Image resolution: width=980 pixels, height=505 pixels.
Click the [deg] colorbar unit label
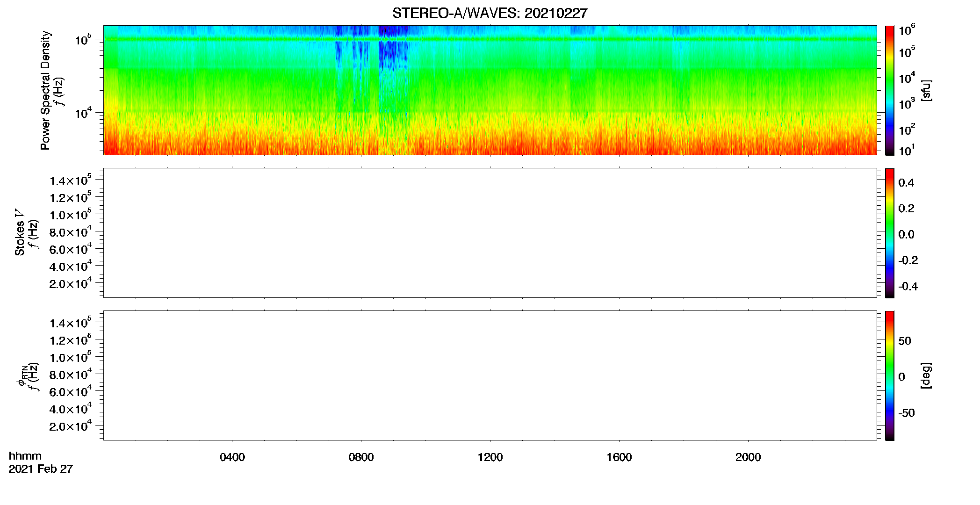click(926, 375)
